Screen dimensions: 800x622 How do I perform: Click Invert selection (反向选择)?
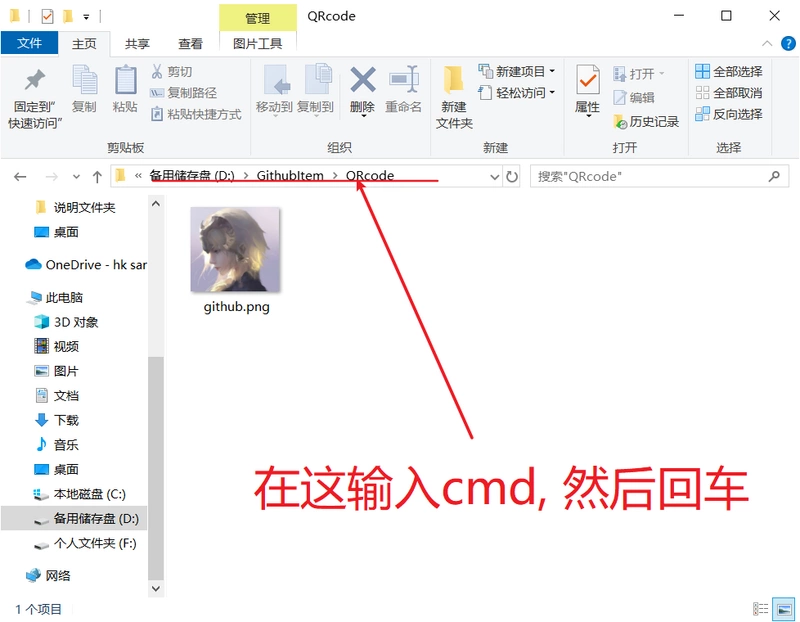[729, 114]
